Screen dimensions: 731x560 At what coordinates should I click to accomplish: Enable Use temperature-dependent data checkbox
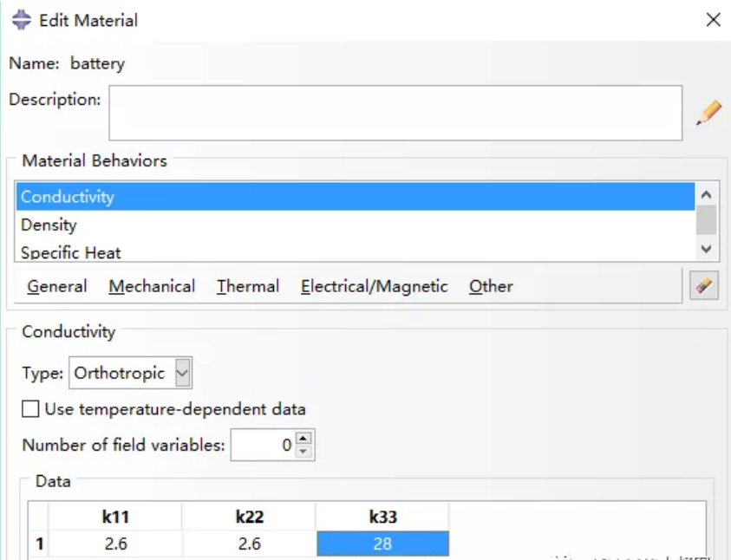pyautogui.click(x=31, y=409)
